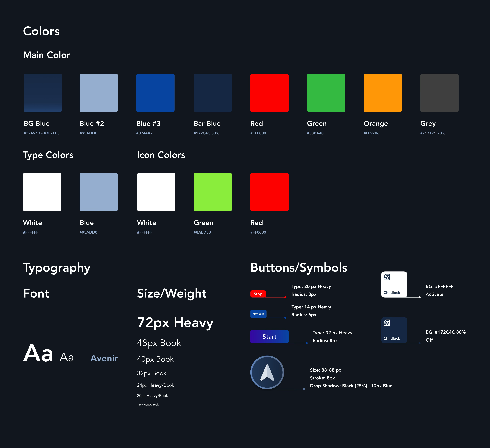Choose the Blue #3 color swatch

[x=155, y=93]
